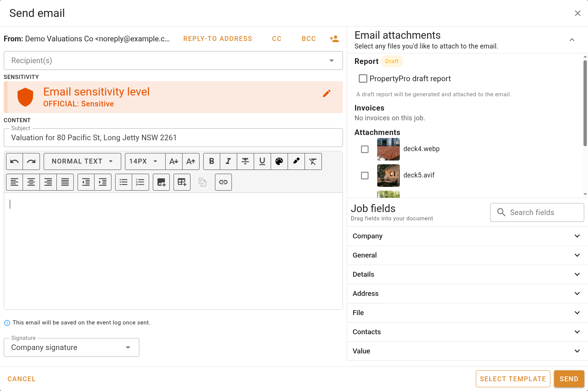Image resolution: width=588 pixels, height=391 pixels.
Task: Toggle bold formatting
Action: (x=212, y=161)
